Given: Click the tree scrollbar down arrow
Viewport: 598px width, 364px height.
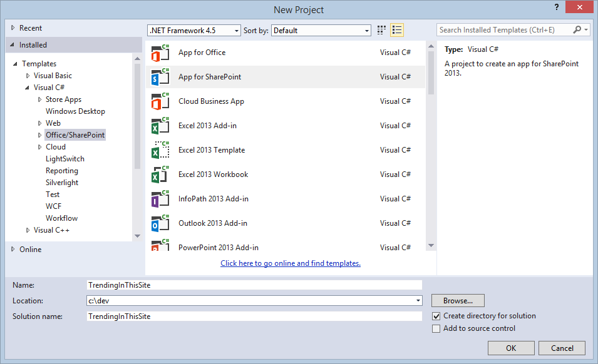Looking at the screenshot, I should 137,236.
